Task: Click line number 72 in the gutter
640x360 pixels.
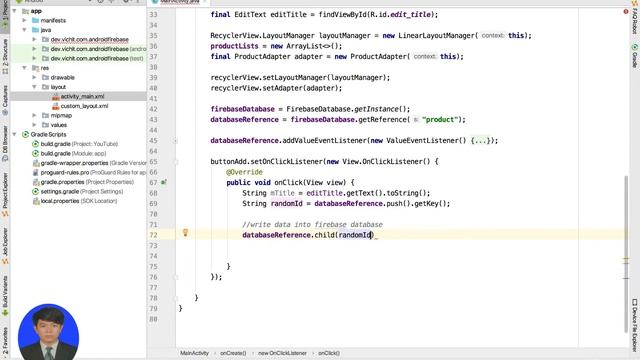Action: click(x=153, y=235)
